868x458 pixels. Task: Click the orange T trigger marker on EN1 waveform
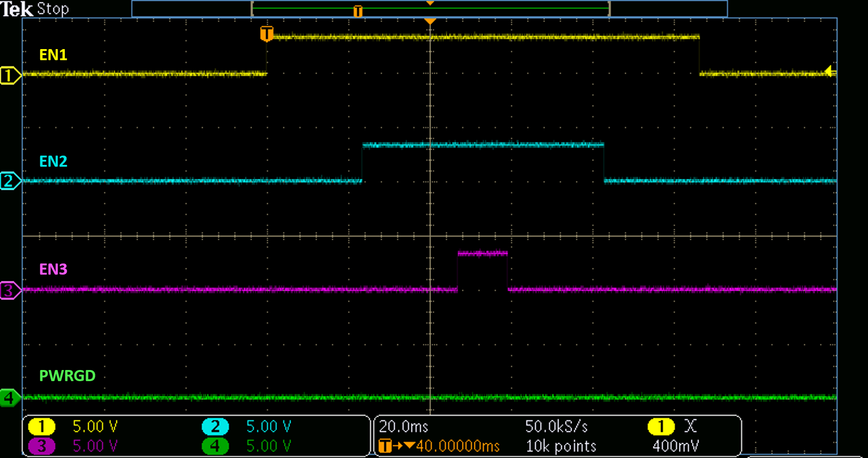tap(266, 33)
